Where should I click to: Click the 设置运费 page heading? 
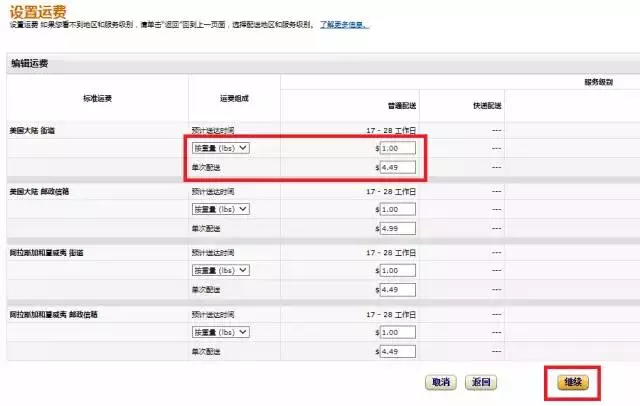(x=38, y=11)
